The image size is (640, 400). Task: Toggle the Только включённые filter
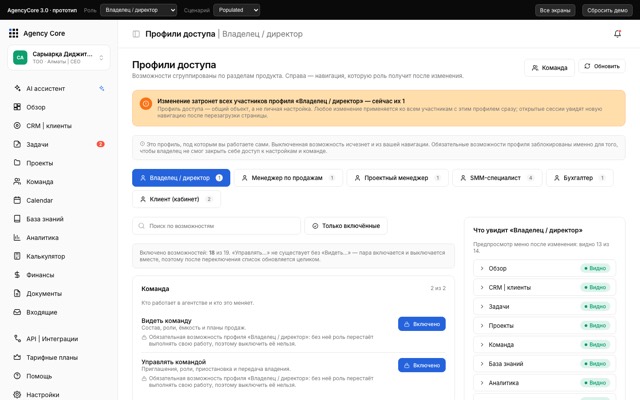pos(346,226)
